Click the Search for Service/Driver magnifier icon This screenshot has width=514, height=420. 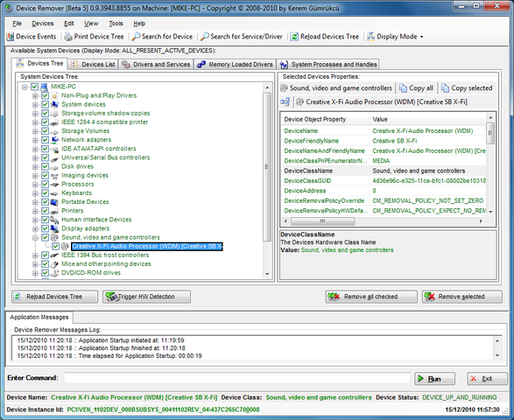205,37
